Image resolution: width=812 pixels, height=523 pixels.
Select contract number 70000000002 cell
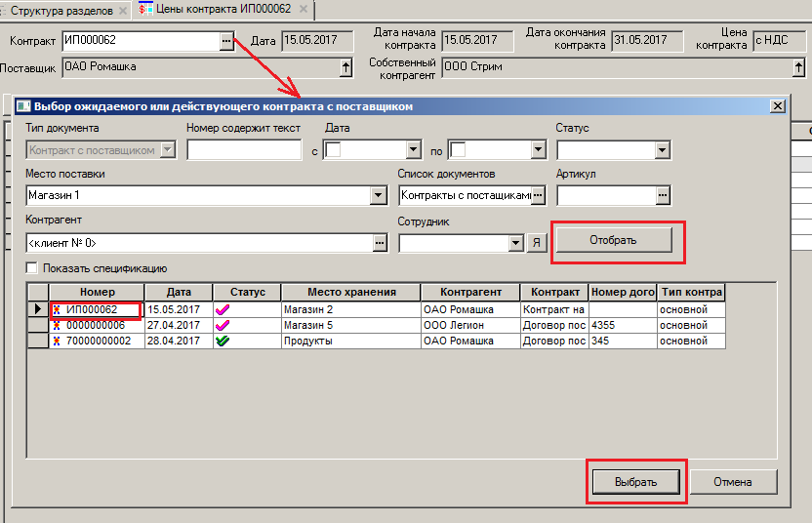(x=97, y=341)
